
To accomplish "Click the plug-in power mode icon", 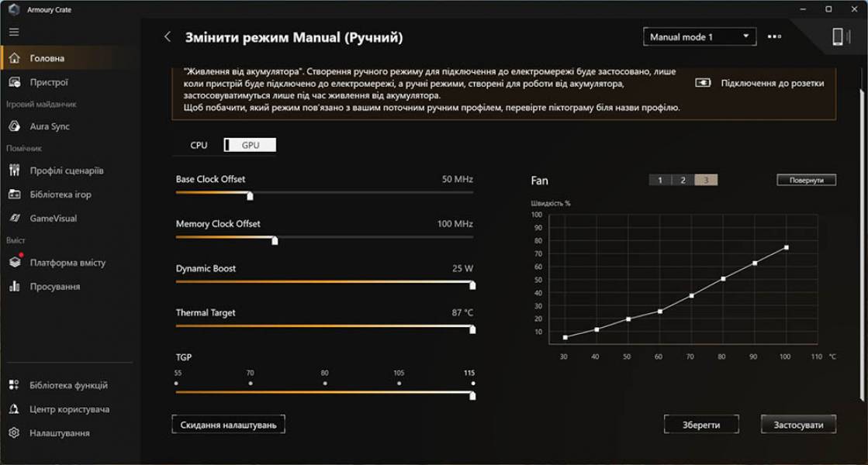I will 703,83.
